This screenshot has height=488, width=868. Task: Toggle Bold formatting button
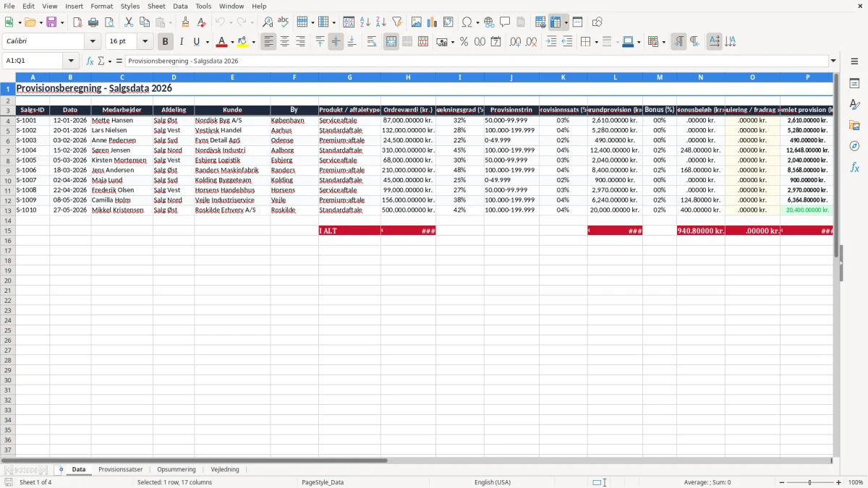point(166,42)
